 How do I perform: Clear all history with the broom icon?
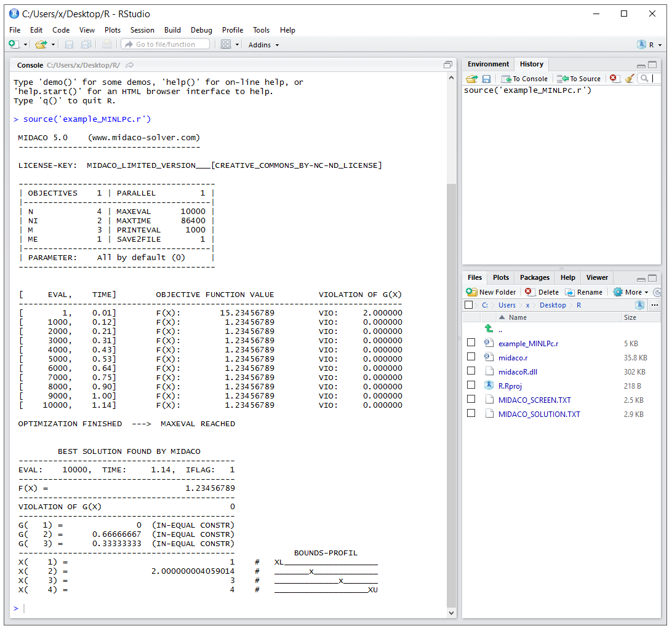pyautogui.click(x=630, y=78)
